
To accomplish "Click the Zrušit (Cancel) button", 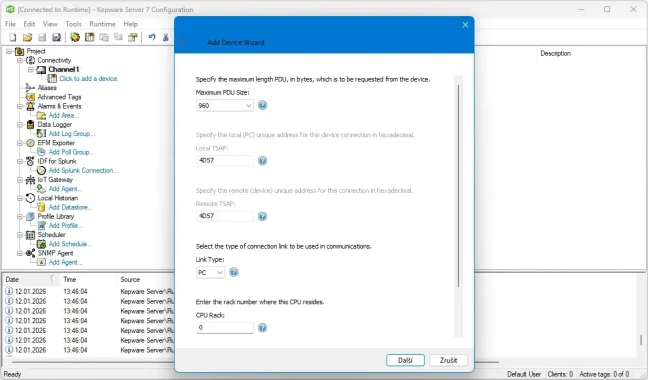I will pos(448,360).
